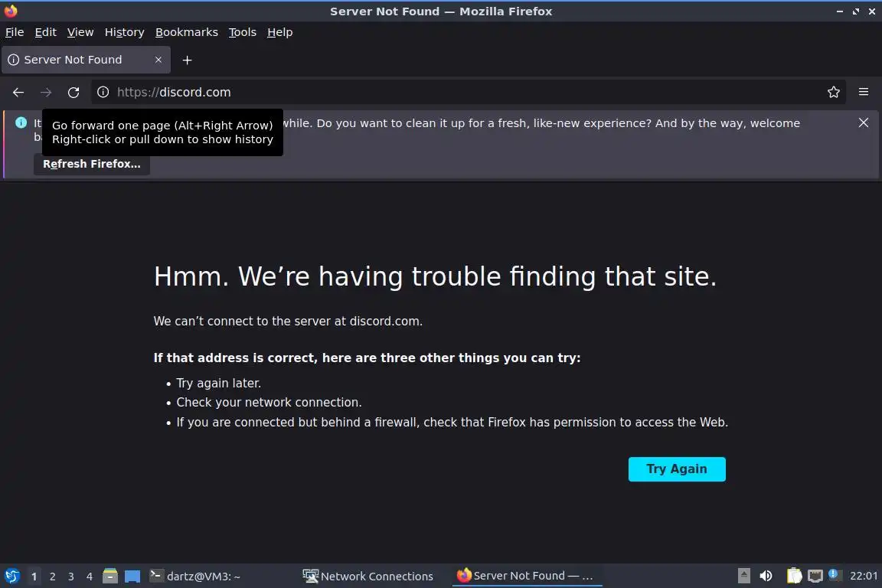Switch to Network Connections window
This screenshot has width=882, height=588.
(x=367, y=577)
